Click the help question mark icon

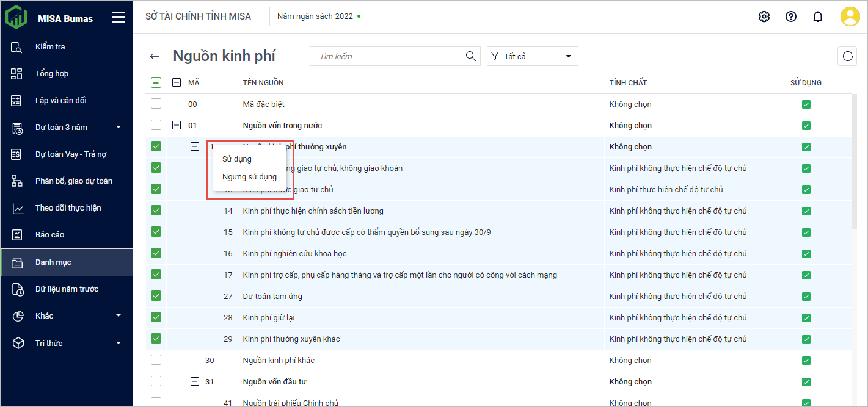click(791, 16)
